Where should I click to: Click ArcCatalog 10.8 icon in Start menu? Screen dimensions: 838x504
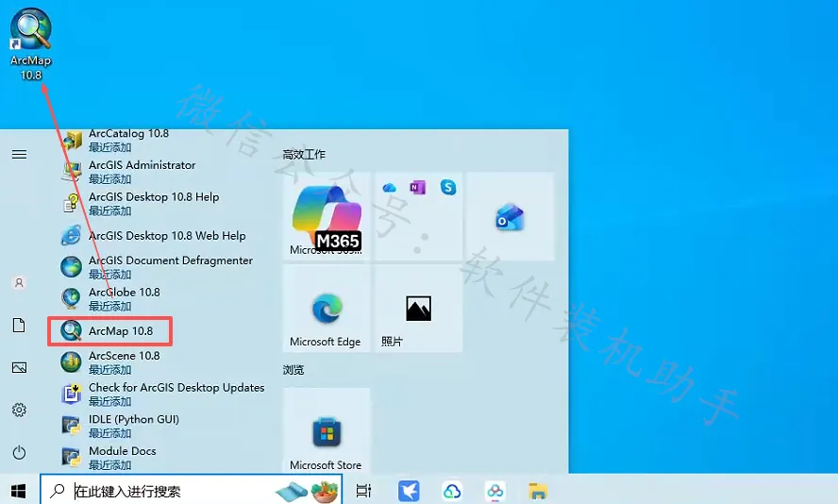point(72,140)
